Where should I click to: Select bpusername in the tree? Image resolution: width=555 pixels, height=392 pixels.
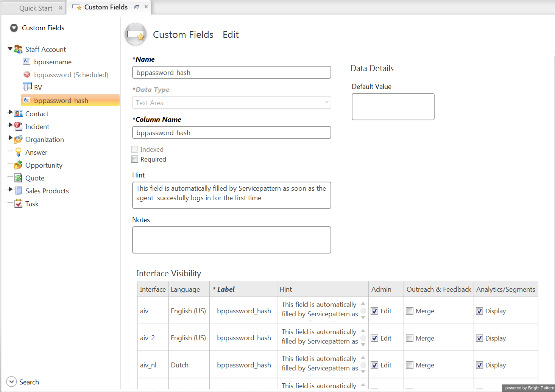click(x=53, y=62)
